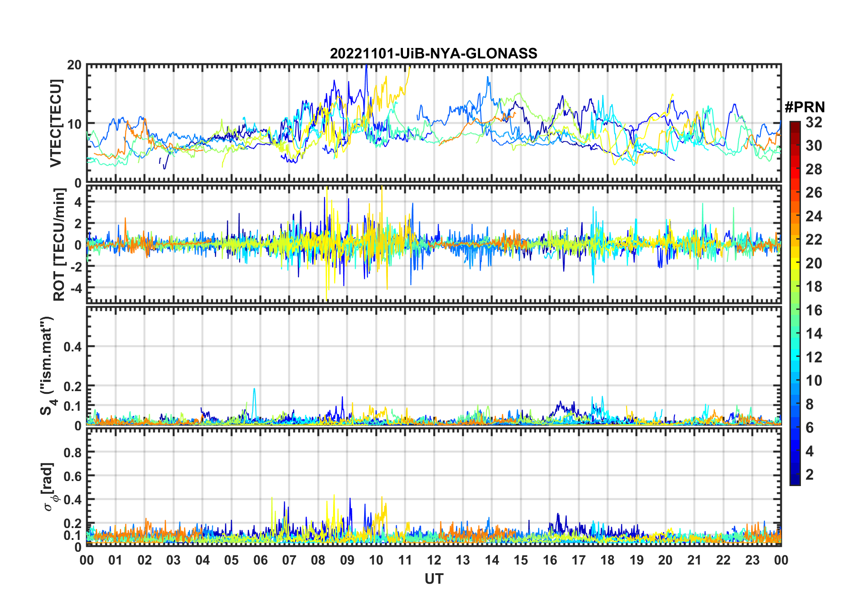Click colorbar tick label 16
Screen dimensions: 868x607
pos(814,310)
